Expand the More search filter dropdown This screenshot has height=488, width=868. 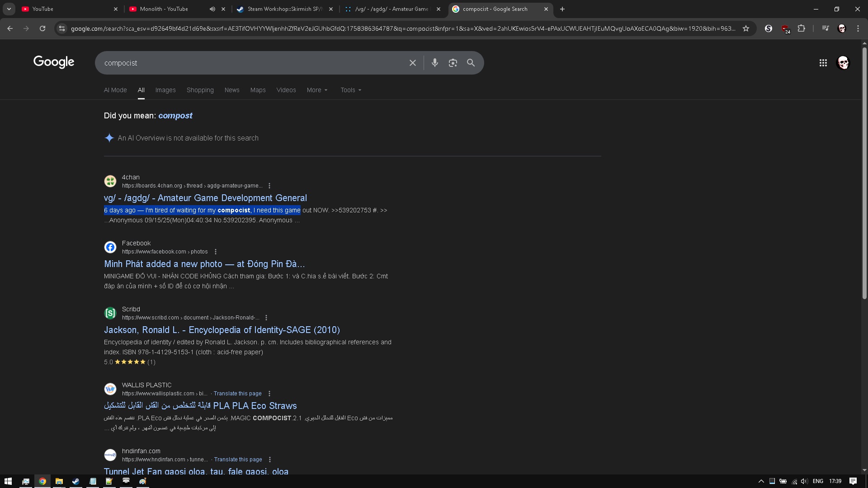(317, 90)
